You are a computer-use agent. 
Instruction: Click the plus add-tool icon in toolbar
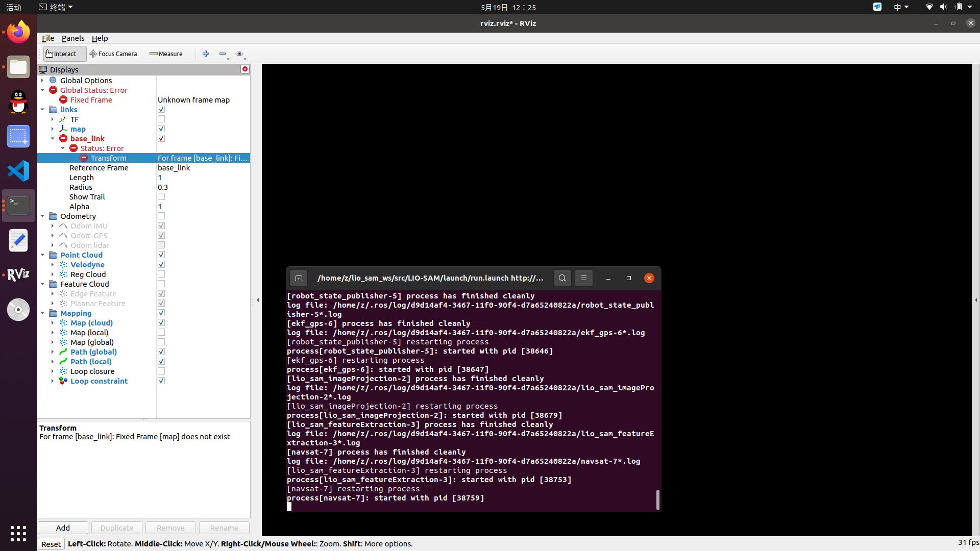[206, 54]
